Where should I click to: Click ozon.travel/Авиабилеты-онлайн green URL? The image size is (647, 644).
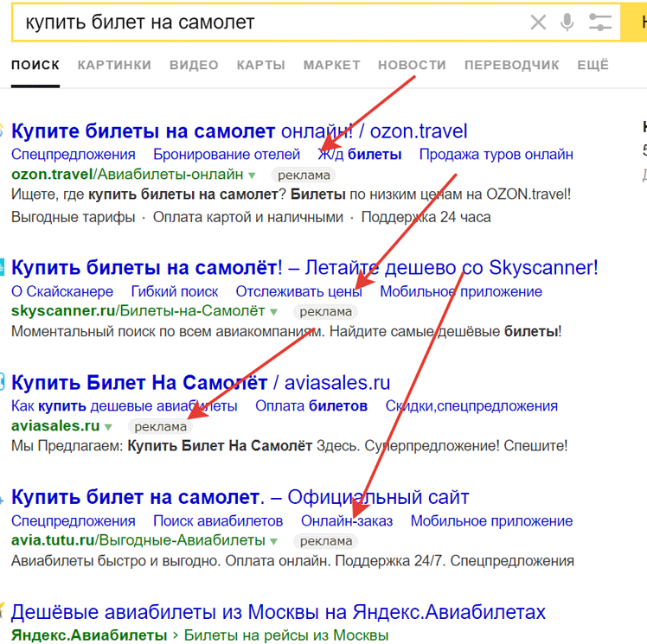(x=127, y=175)
